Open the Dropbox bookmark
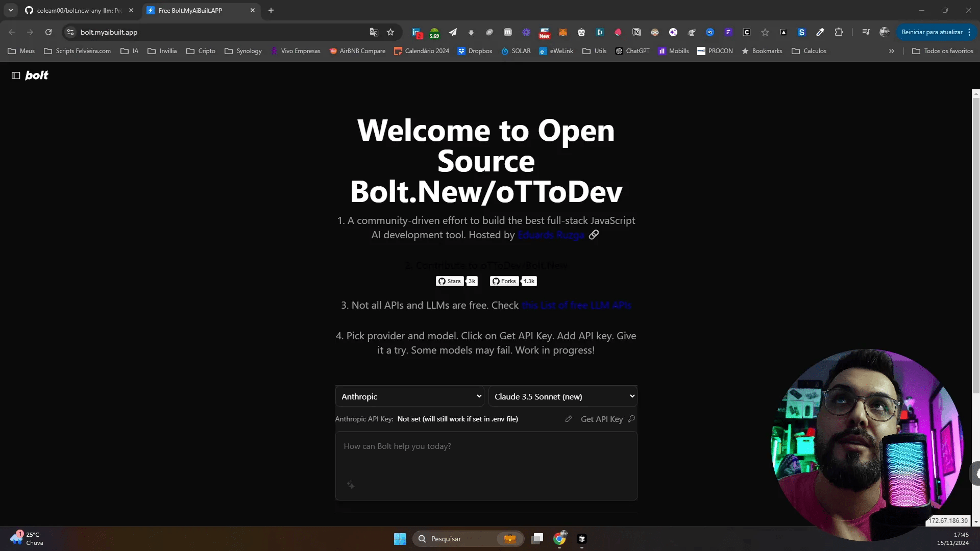The height and width of the screenshot is (551, 980). tap(475, 51)
